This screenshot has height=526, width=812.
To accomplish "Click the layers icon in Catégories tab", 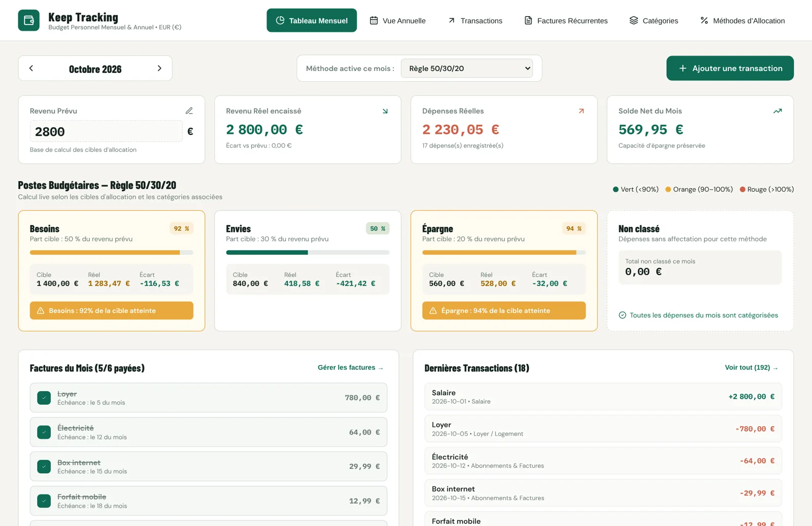I will point(634,20).
